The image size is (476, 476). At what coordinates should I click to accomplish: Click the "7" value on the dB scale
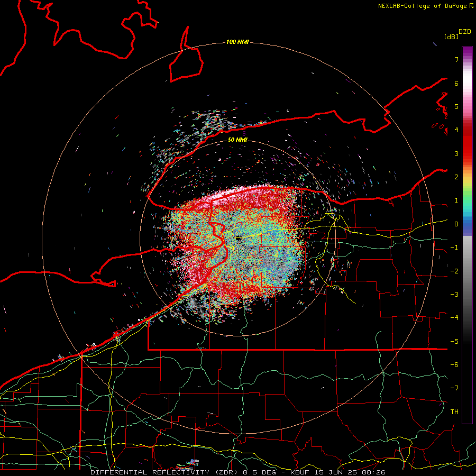tap(456, 59)
